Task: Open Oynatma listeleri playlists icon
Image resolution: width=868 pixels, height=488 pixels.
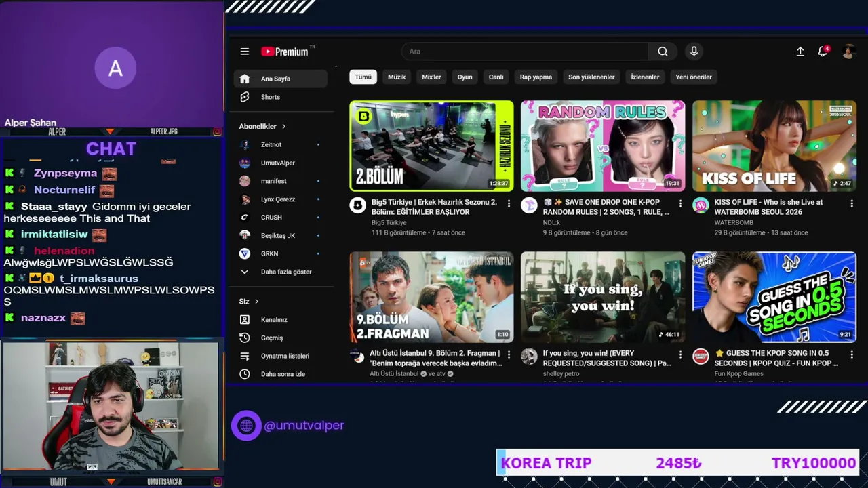Action: click(x=245, y=356)
